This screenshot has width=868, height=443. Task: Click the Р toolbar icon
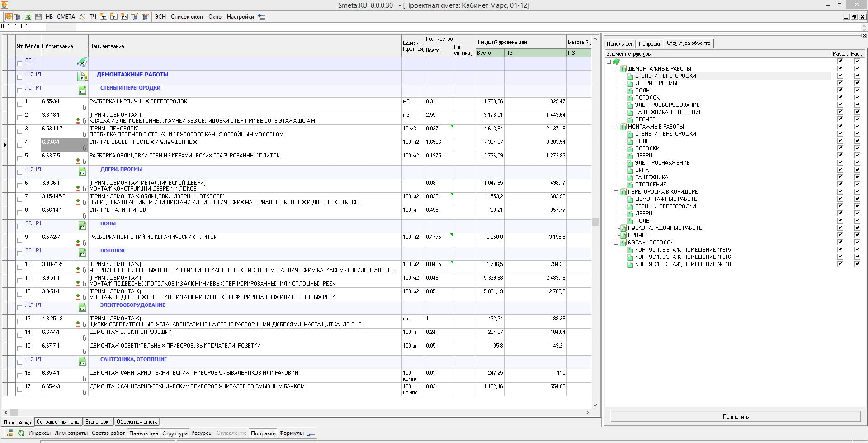tap(114, 17)
